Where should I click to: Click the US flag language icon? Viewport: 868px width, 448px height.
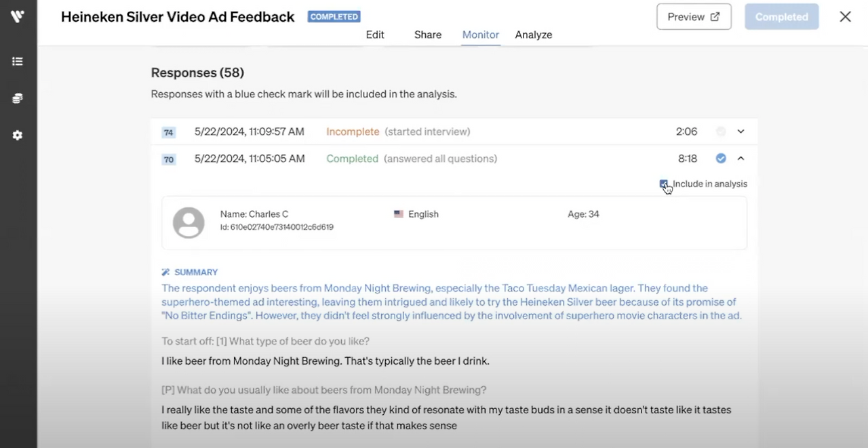(399, 214)
